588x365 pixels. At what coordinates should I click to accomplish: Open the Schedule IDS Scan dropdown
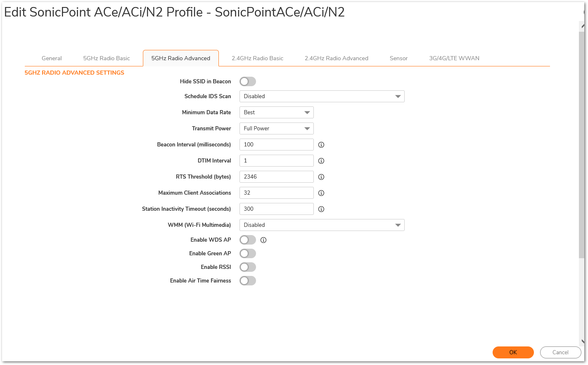pos(322,97)
